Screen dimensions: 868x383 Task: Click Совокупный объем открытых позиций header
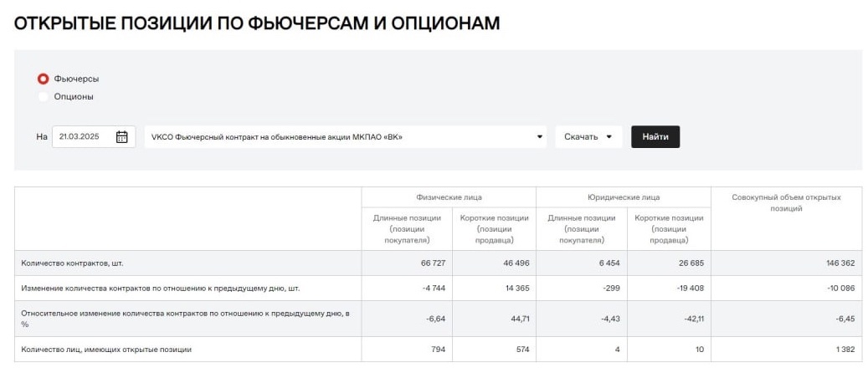tap(786, 203)
